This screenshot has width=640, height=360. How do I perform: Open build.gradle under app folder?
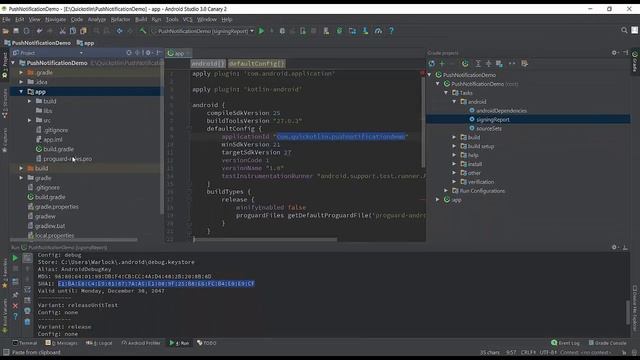coord(58,149)
